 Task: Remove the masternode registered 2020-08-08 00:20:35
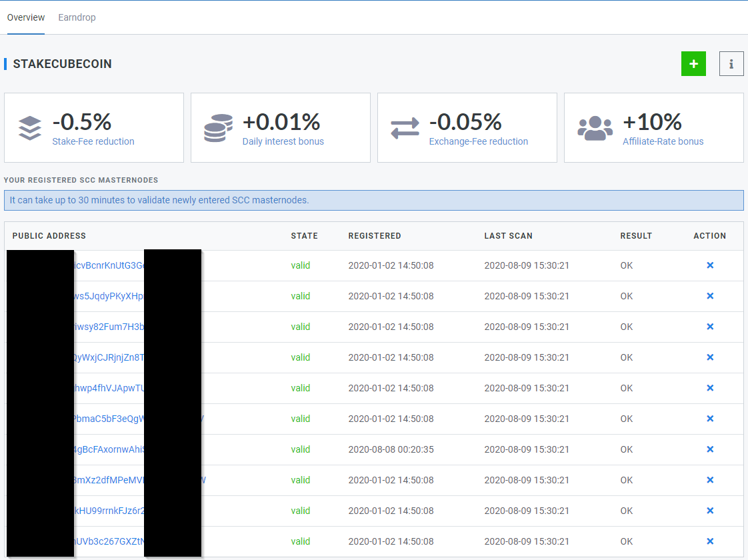pyautogui.click(x=710, y=449)
